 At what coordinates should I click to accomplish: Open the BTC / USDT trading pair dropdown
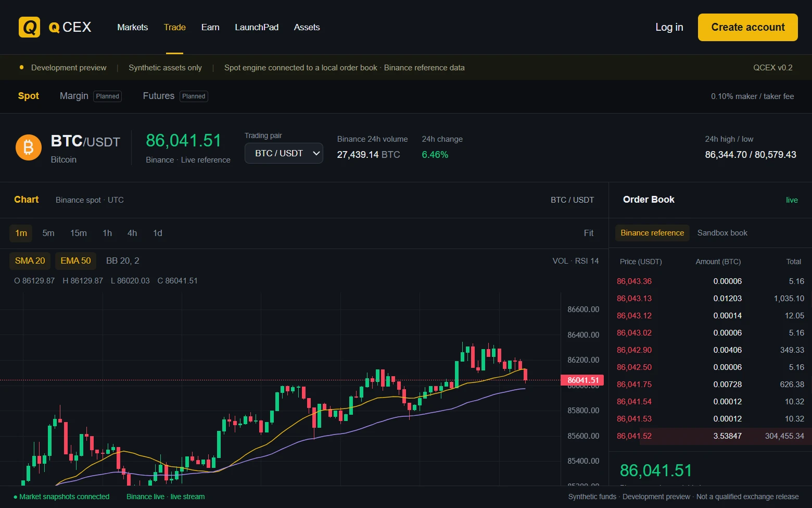tap(284, 153)
